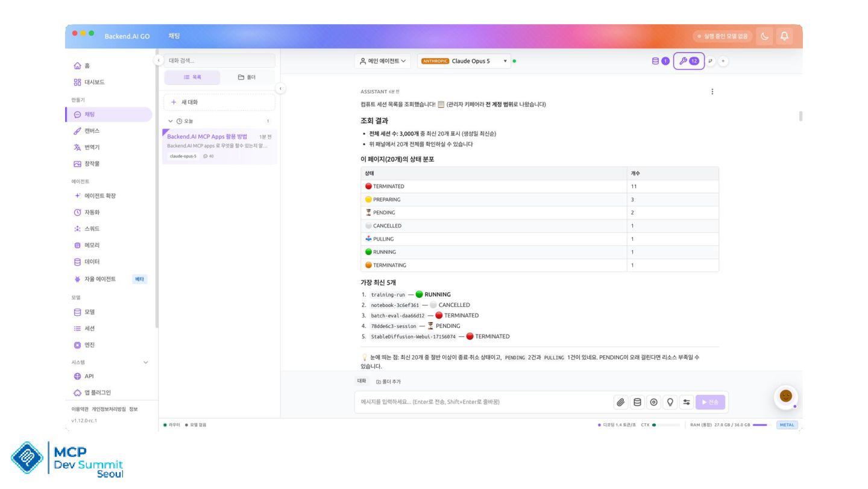Open the Backend.AI MCP Apps 활용 방법 conversation
The image size is (868, 489).
pos(219,147)
